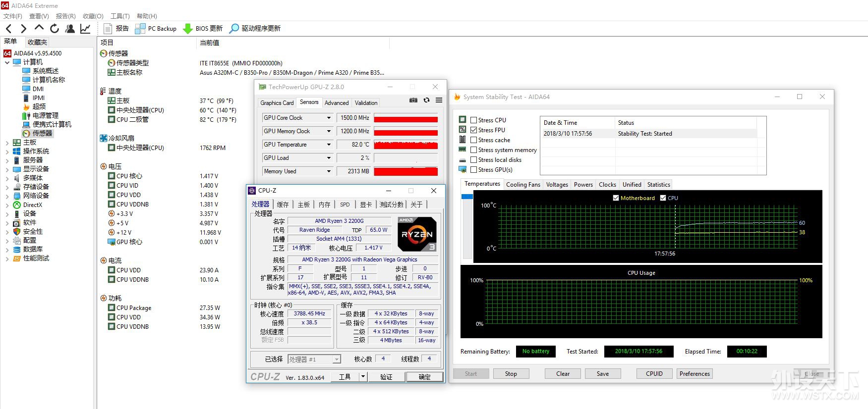Select 传感器 sensor item in left tree
Screen dimensions: 868x409
[37, 133]
